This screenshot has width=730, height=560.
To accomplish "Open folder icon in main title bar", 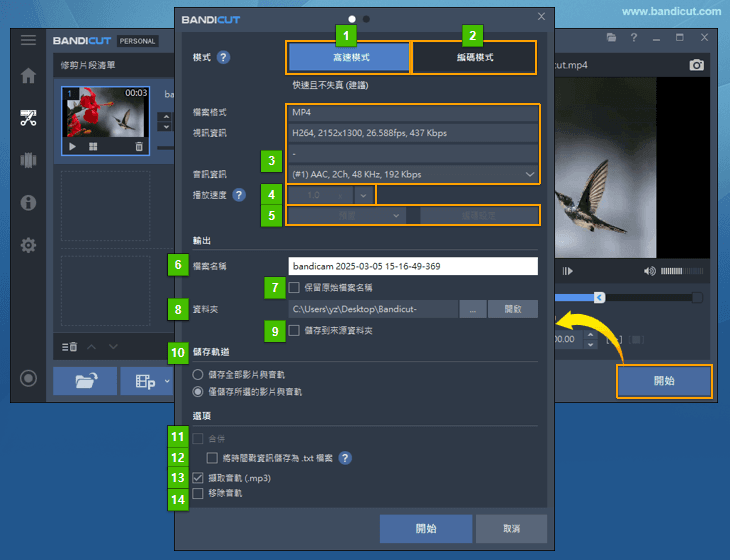I will (611, 37).
